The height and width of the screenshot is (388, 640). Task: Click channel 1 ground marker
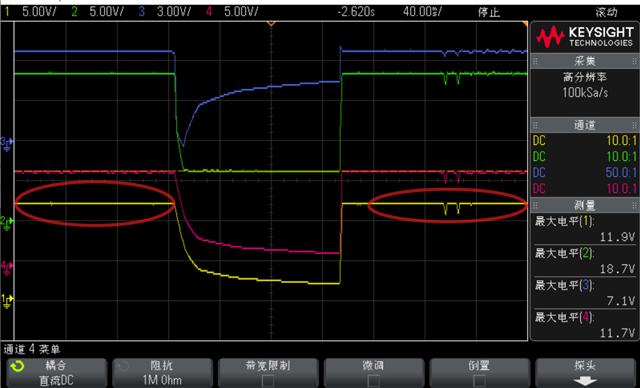(x=7, y=301)
